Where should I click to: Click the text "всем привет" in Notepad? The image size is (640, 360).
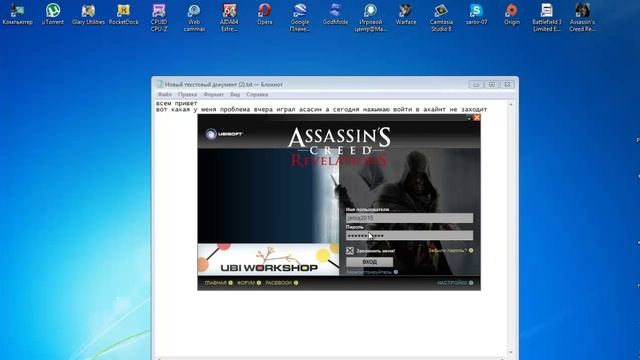177,104
